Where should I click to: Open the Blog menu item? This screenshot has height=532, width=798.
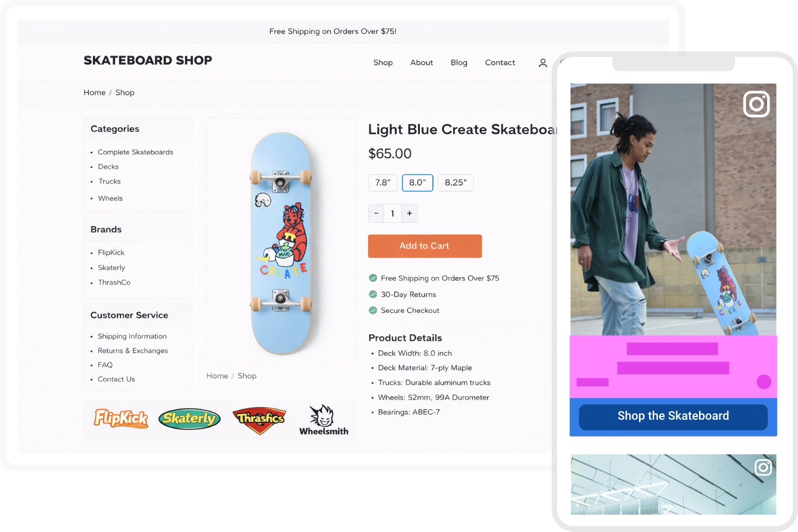pos(459,63)
